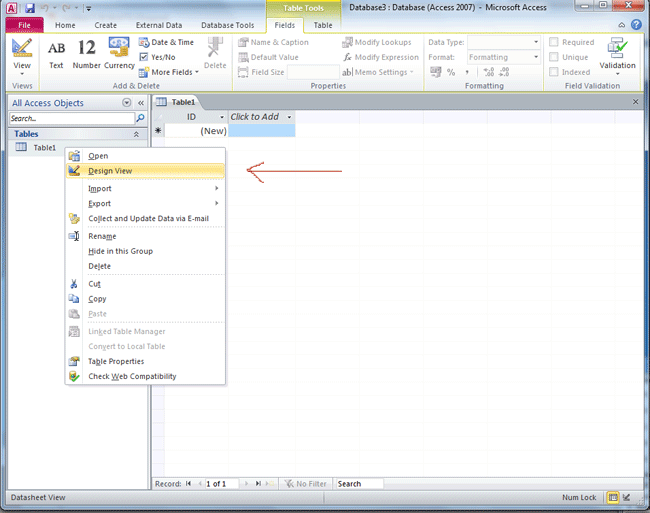The height and width of the screenshot is (513, 650).
Task: Apply comma number format icon
Action: point(467,72)
